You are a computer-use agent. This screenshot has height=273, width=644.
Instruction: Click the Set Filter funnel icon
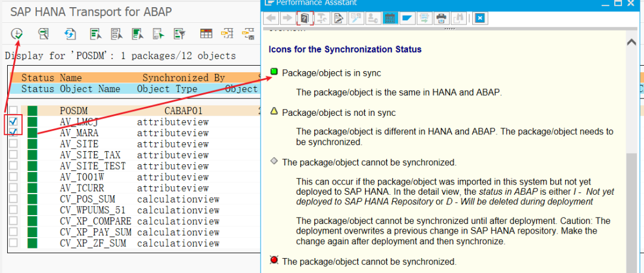click(179, 33)
